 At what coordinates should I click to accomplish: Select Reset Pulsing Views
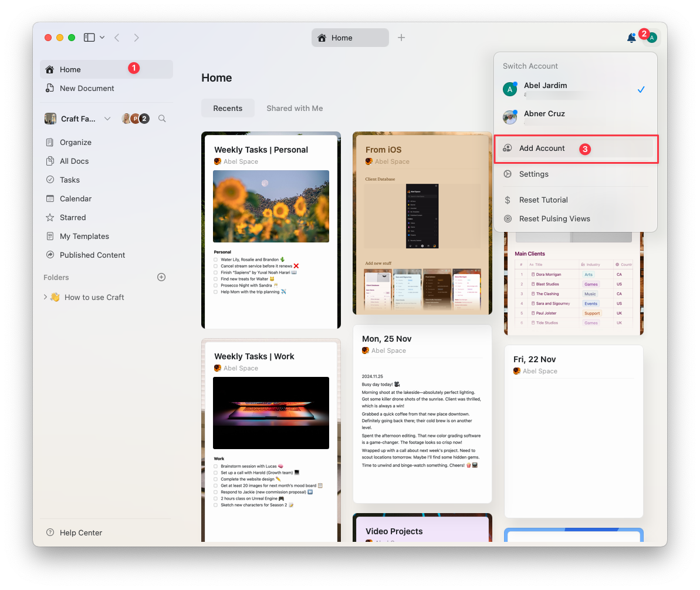point(575,219)
